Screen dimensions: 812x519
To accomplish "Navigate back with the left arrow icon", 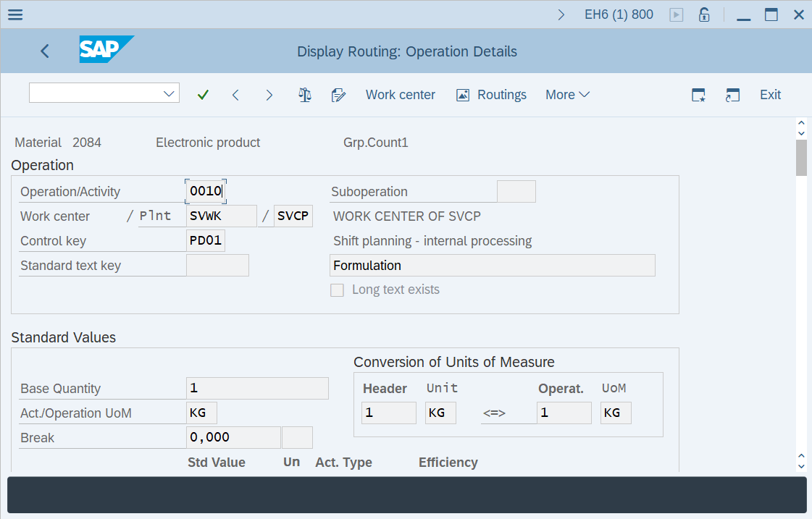I will coord(45,51).
